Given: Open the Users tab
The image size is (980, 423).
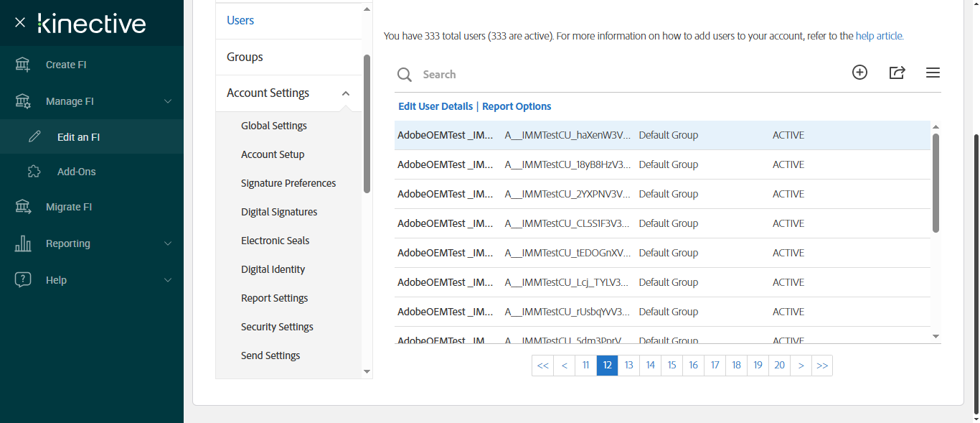Looking at the screenshot, I should tap(240, 21).
